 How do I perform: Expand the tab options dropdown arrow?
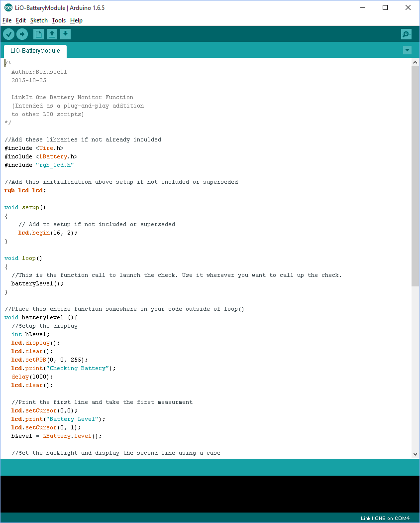(x=407, y=50)
